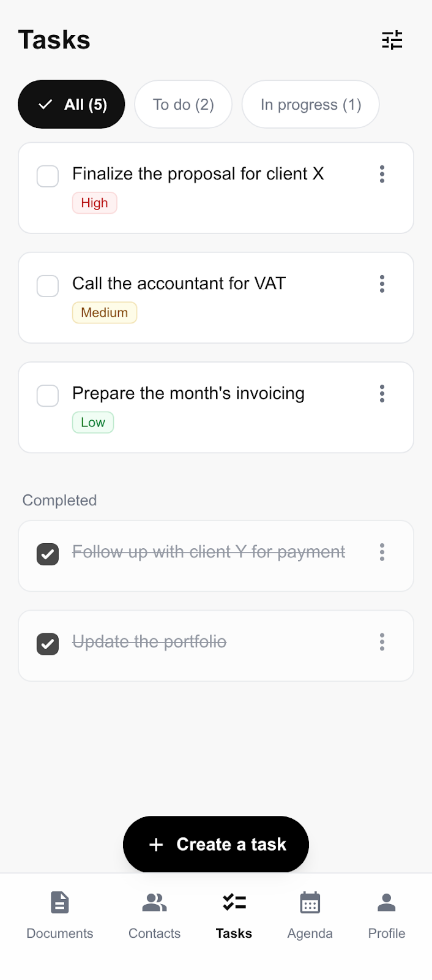Click the High priority label badge
Image resolution: width=432 pixels, height=980 pixels.
[x=94, y=202]
